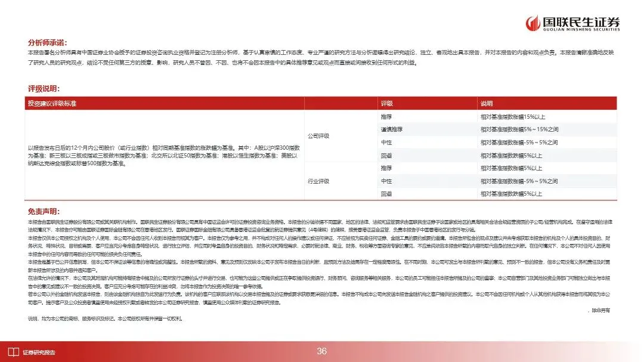
Task: Click 除非另有 text at disclaimer end
Action: pyautogui.click(x=600, y=311)
